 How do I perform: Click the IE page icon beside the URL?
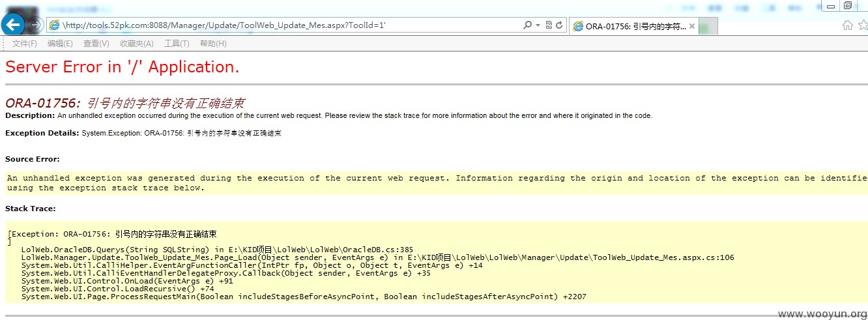[55, 25]
